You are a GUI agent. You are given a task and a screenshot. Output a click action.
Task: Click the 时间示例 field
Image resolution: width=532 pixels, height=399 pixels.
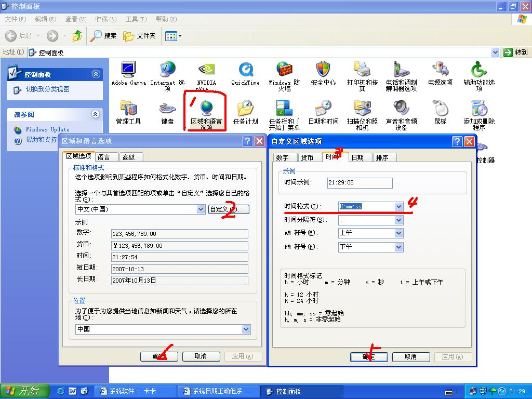coord(360,182)
